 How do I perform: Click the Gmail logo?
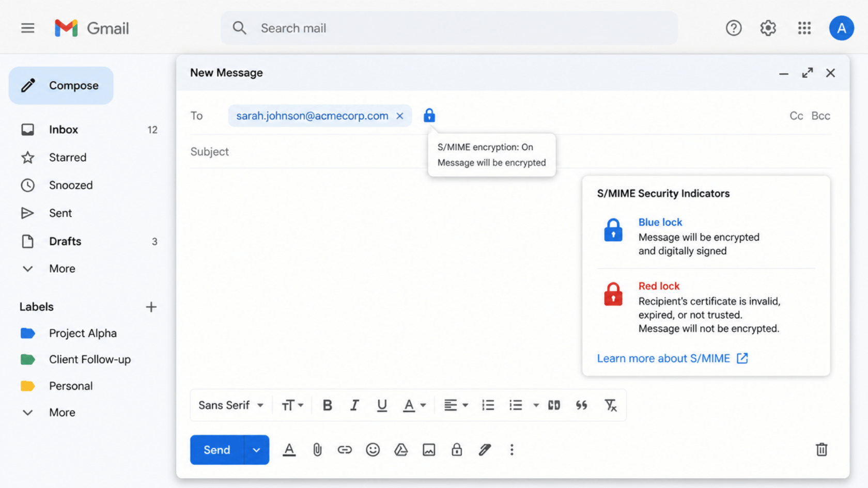pos(91,28)
